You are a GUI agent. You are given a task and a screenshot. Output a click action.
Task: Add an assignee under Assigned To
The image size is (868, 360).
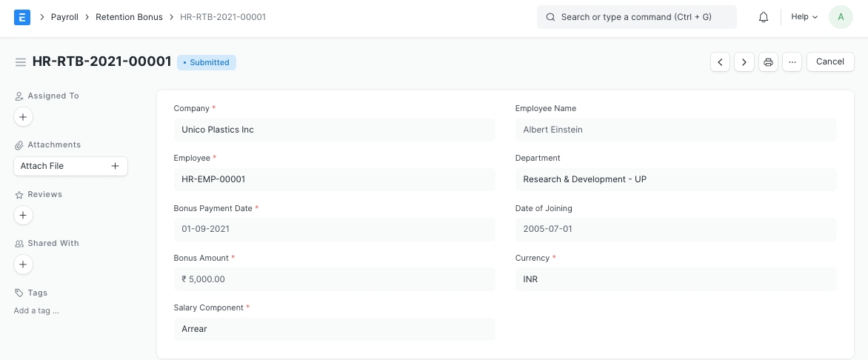[x=23, y=116]
